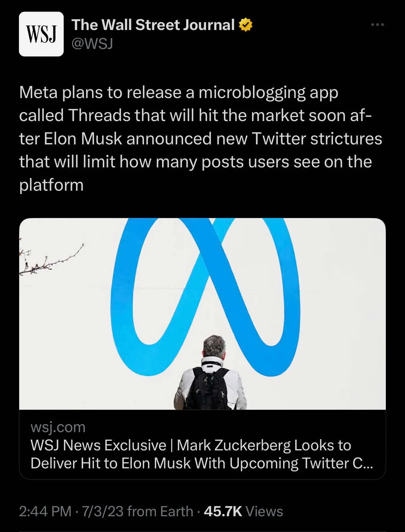Screen dimensions: 405x532
Task: Click the "from Earth" location label
Action: click(x=160, y=511)
